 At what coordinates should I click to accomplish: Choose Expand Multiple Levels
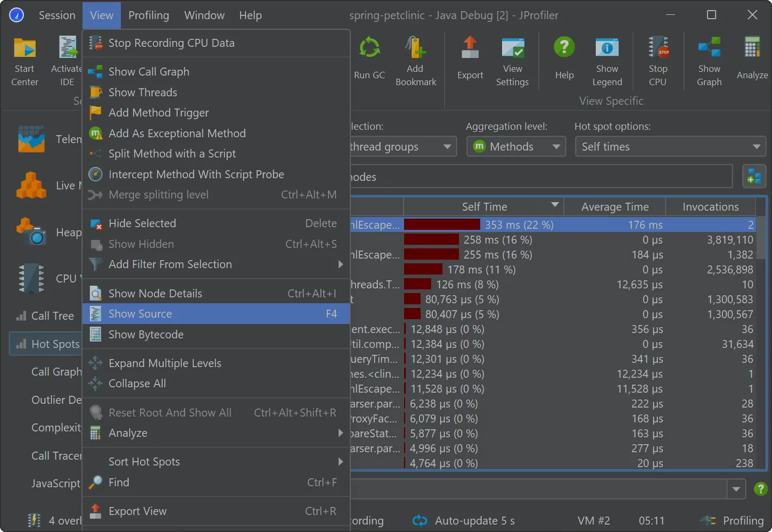pyautogui.click(x=216, y=363)
